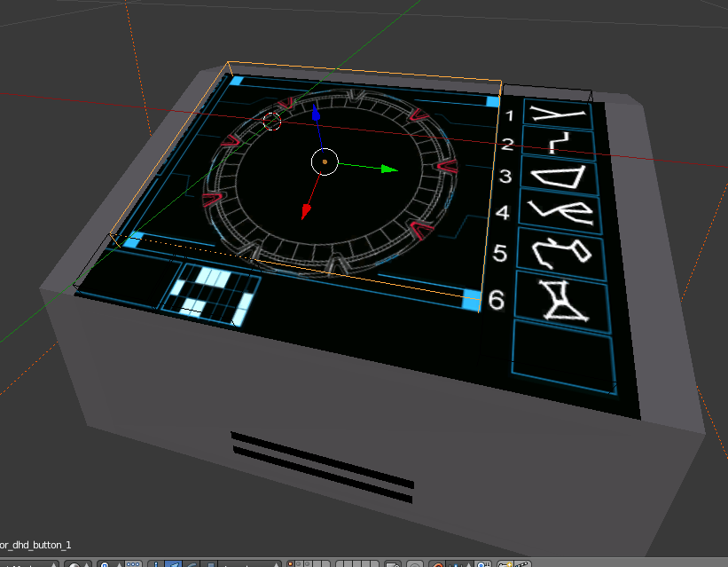Click the red X-axis gizmo arrow
728x567 pixels.
306,210
